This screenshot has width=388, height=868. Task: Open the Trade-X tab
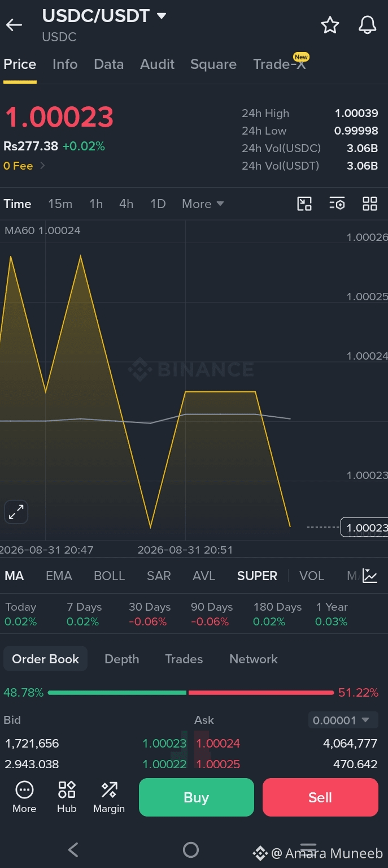280,64
